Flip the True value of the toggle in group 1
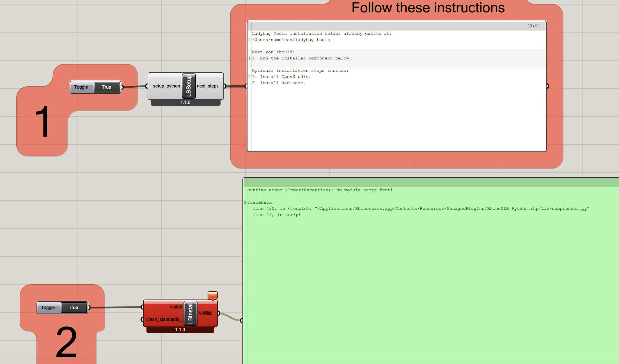Image resolution: width=619 pixels, height=364 pixels. tap(107, 87)
